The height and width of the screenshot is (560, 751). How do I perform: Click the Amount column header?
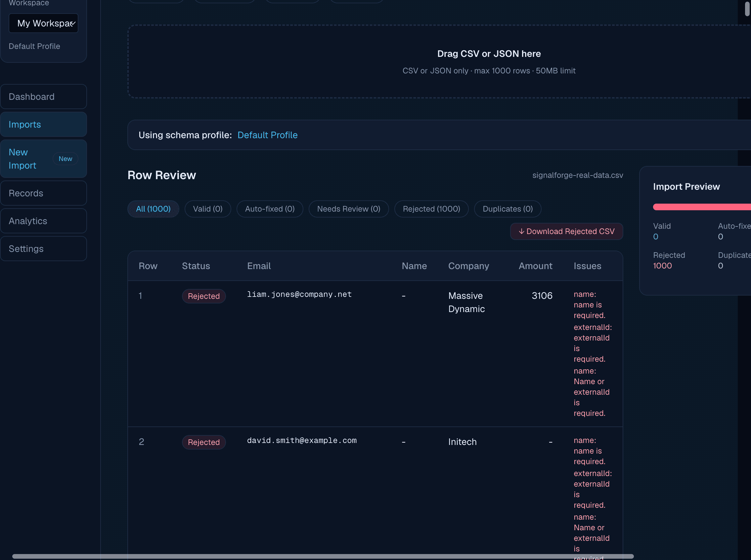[x=535, y=266]
